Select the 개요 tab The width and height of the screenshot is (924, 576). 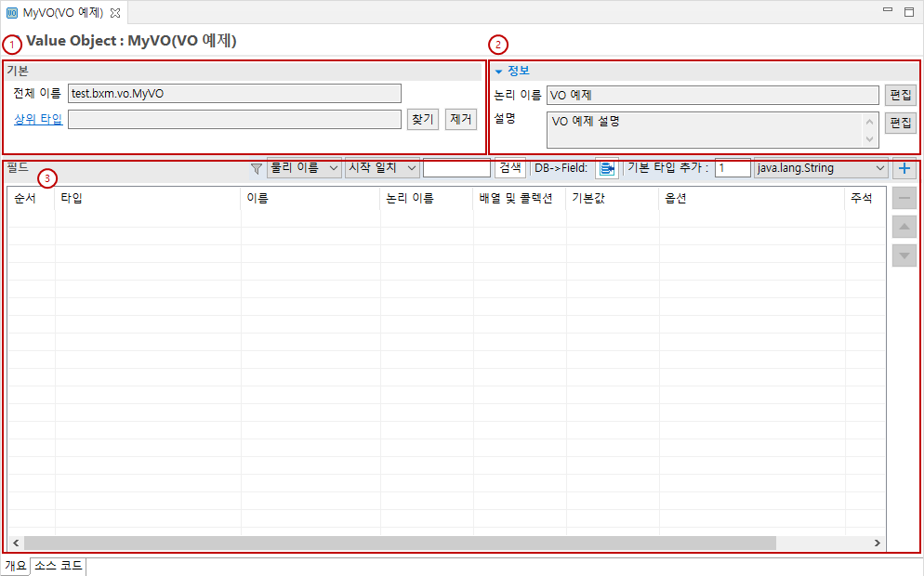point(16,566)
